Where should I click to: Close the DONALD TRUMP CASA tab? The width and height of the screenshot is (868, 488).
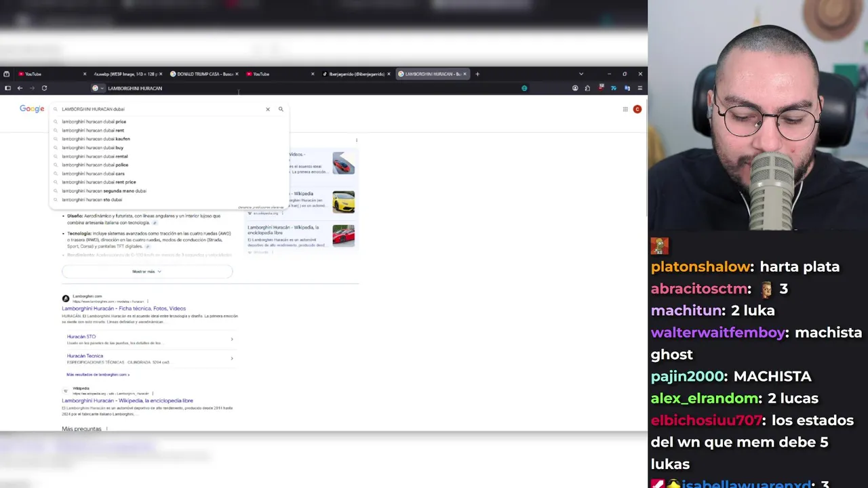pos(237,74)
